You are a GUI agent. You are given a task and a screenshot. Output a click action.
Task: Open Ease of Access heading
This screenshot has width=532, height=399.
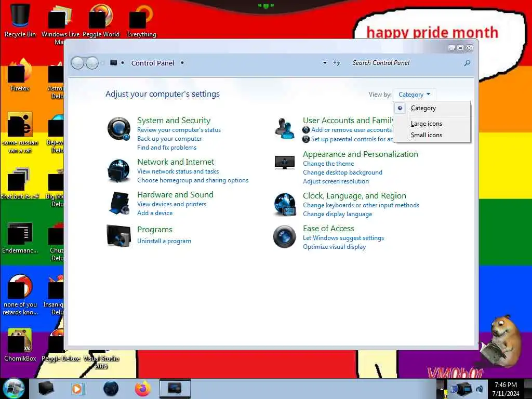(x=328, y=229)
